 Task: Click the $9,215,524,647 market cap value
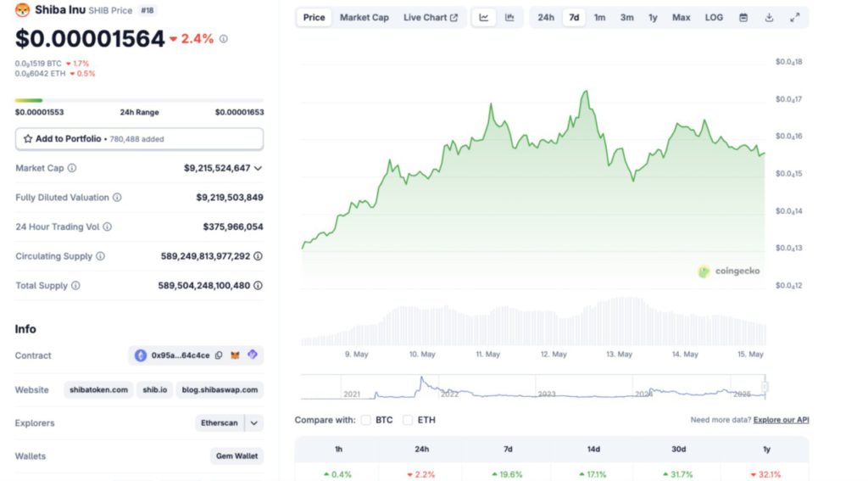point(217,168)
